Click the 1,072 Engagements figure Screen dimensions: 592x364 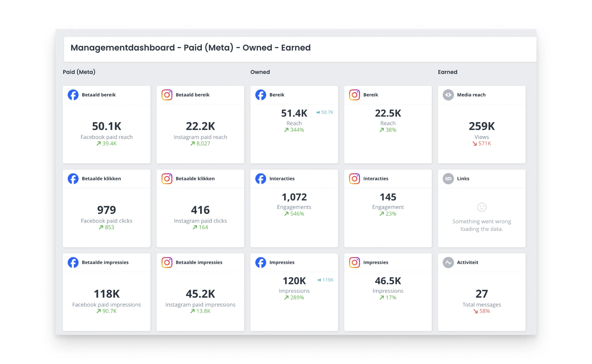coord(294,197)
